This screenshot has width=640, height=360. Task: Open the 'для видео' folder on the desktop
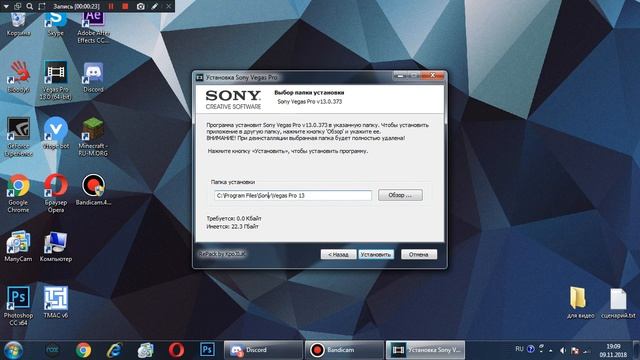(x=580, y=302)
